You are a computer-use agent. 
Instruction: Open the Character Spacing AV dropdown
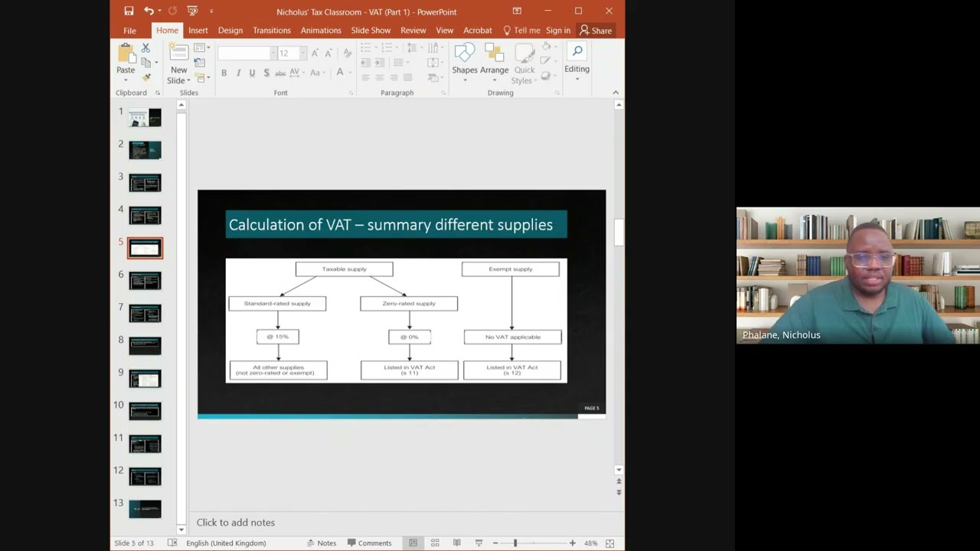coord(296,73)
